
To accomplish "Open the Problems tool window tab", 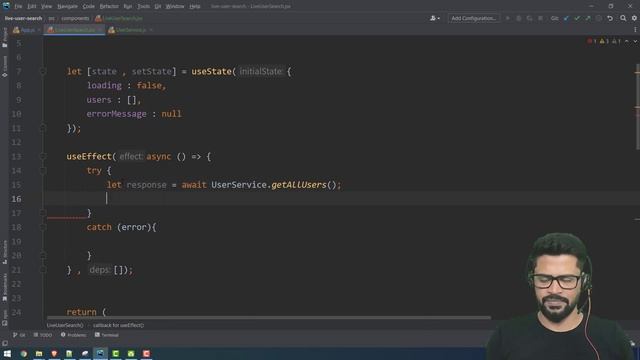I will coord(73,335).
